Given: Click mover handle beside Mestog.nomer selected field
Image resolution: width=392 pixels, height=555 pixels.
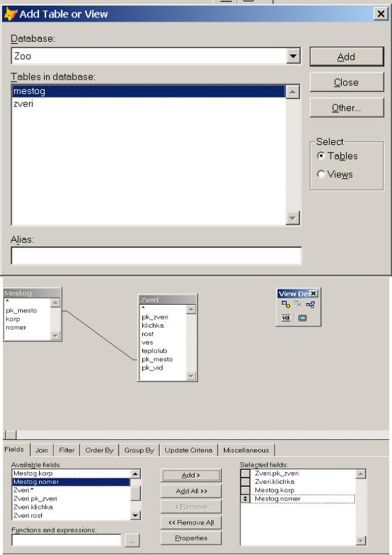Looking at the screenshot, I should click(245, 499).
